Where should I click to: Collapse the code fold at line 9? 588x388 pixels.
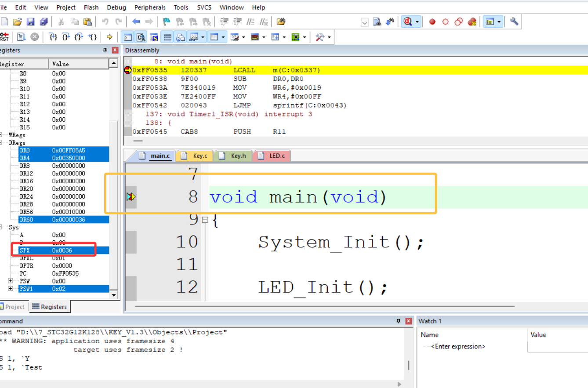click(205, 220)
